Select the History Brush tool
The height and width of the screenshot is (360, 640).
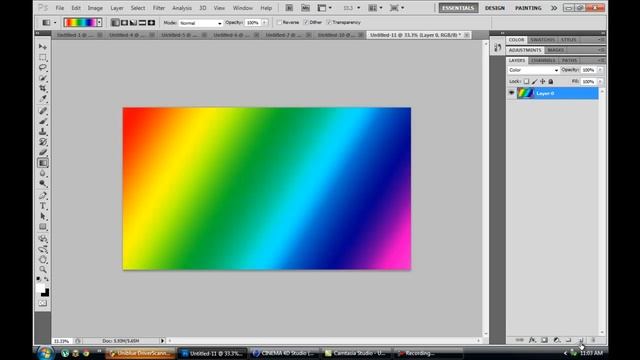43,142
